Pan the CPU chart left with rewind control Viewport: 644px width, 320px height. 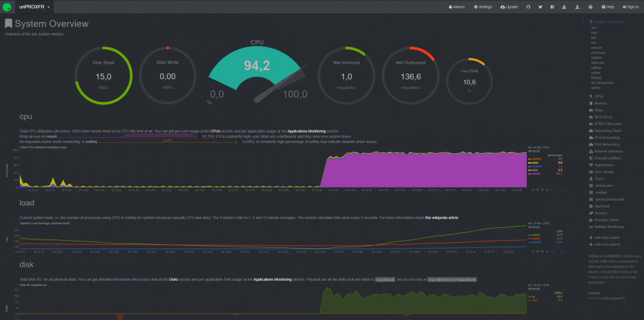[x=533, y=190]
